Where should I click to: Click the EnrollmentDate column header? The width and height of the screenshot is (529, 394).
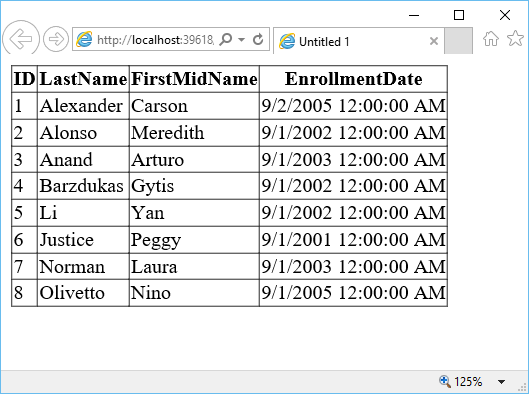click(x=354, y=79)
